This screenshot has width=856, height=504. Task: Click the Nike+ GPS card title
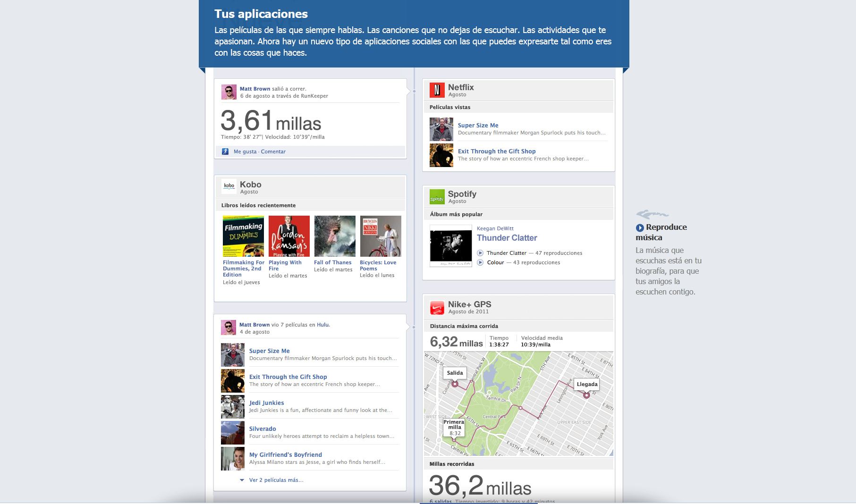[x=470, y=304]
